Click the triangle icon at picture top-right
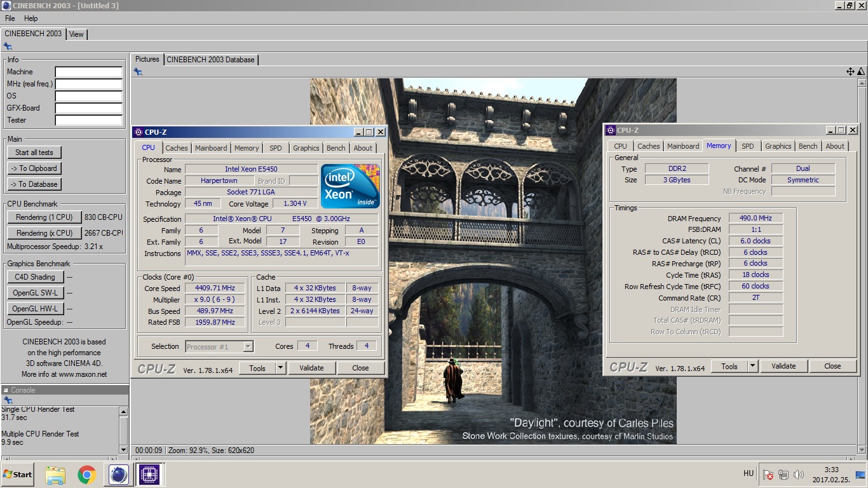Viewport: 868px width, 488px height. (x=860, y=72)
